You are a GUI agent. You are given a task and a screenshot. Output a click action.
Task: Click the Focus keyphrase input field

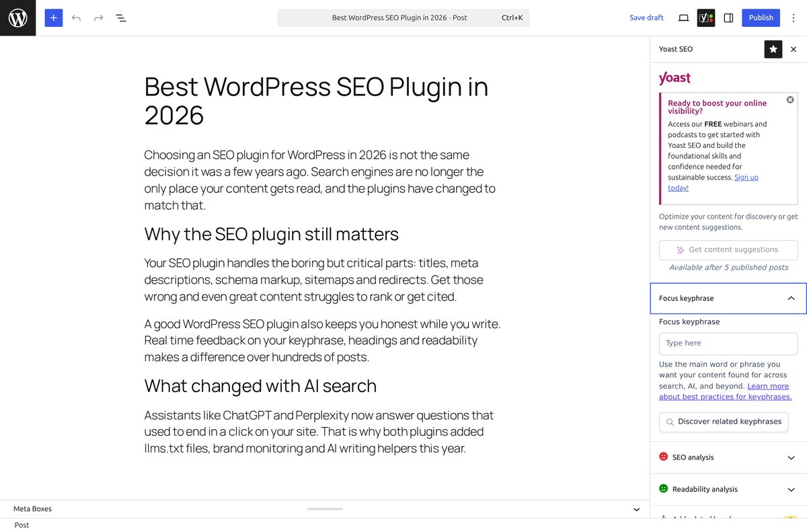coord(728,343)
